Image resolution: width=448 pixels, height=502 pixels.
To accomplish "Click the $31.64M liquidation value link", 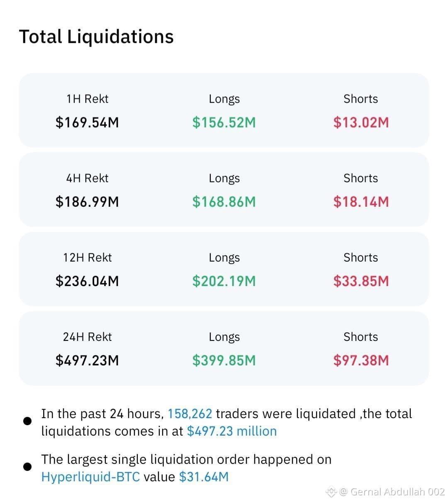I will (x=204, y=477).
